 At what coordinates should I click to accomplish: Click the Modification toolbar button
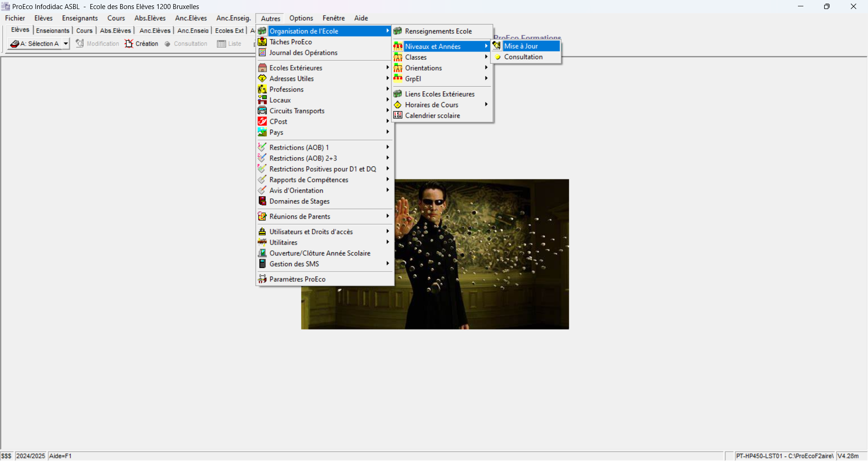click(97, 44)
